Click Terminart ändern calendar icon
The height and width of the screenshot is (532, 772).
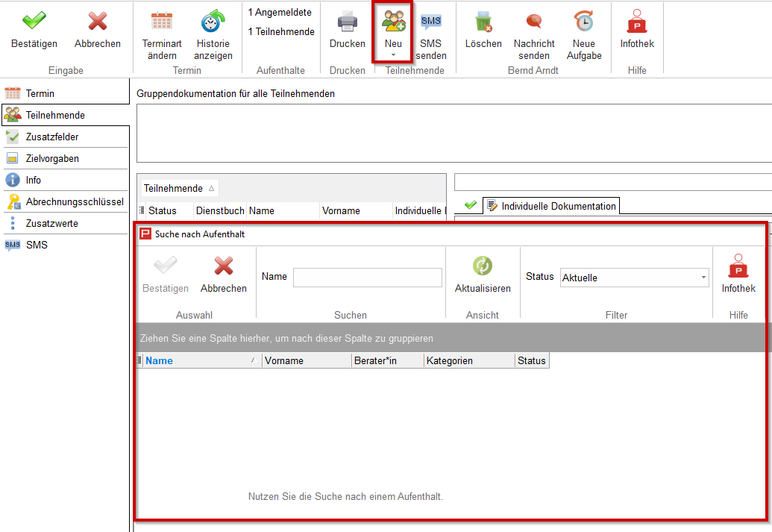coord(162,22)
